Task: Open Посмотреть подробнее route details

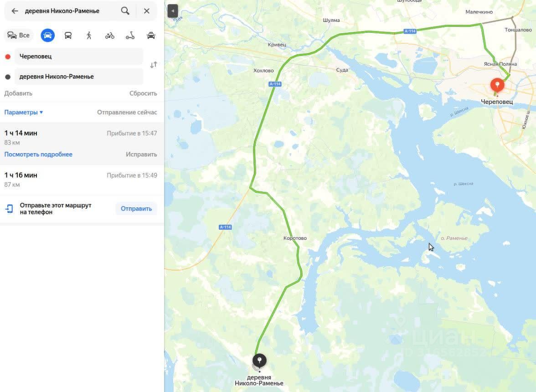Action: [38, 154]
